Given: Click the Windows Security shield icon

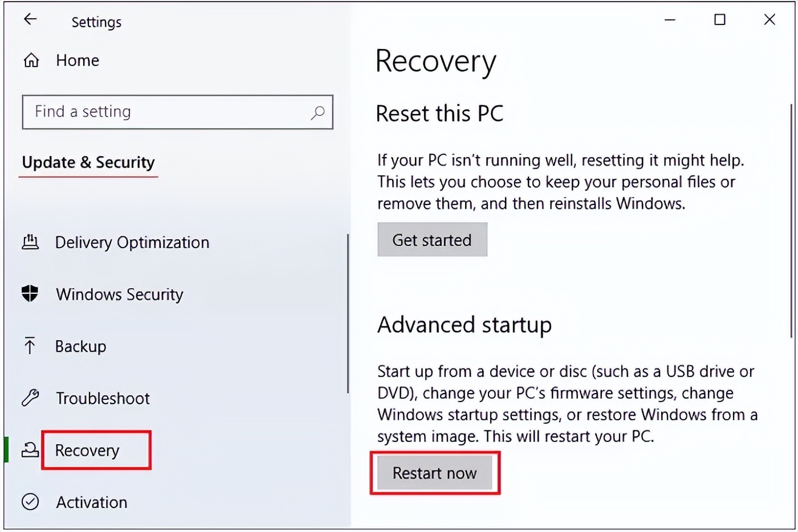Looking at the screenshot, I should click(x=30, y=294).
